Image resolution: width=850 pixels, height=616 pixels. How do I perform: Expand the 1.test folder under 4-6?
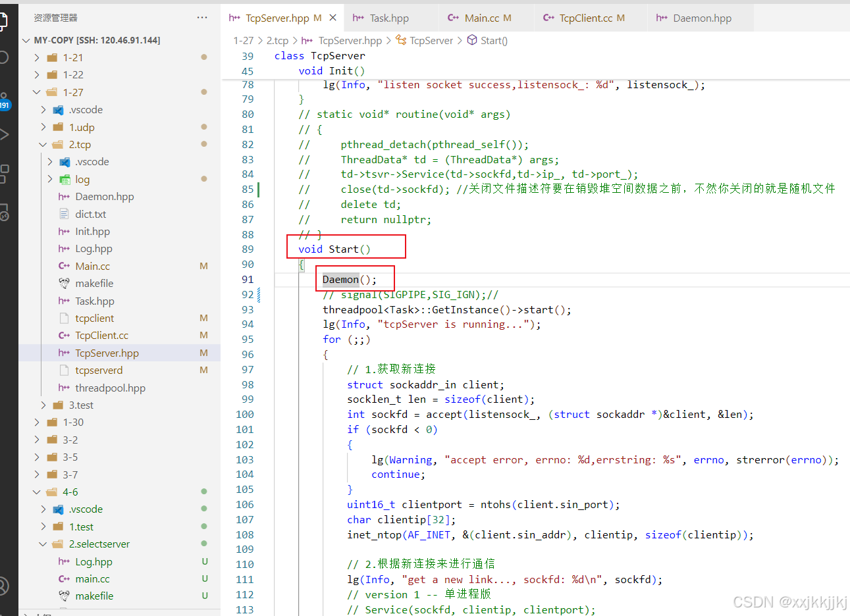(x=43, y=527)
